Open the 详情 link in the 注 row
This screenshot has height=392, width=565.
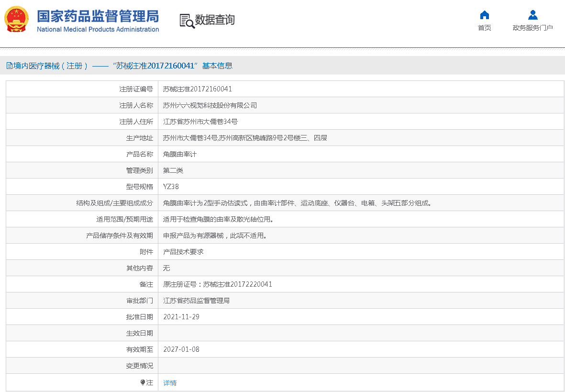(170, 383)
